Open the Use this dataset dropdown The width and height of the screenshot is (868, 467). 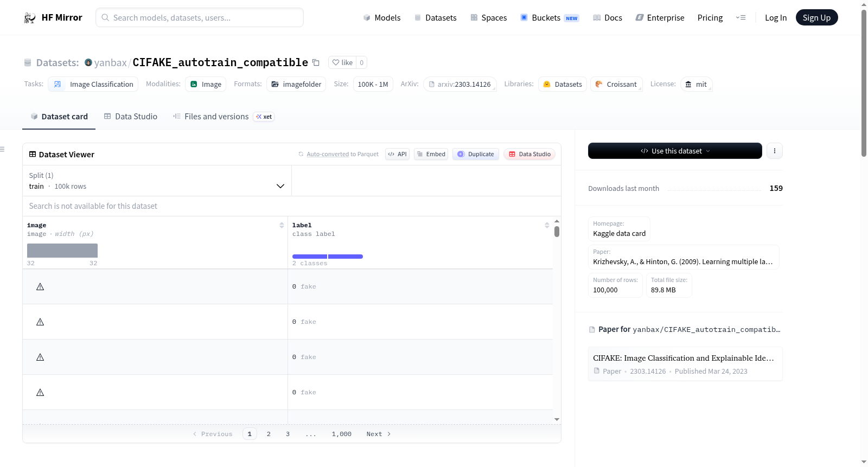point(675,151)
